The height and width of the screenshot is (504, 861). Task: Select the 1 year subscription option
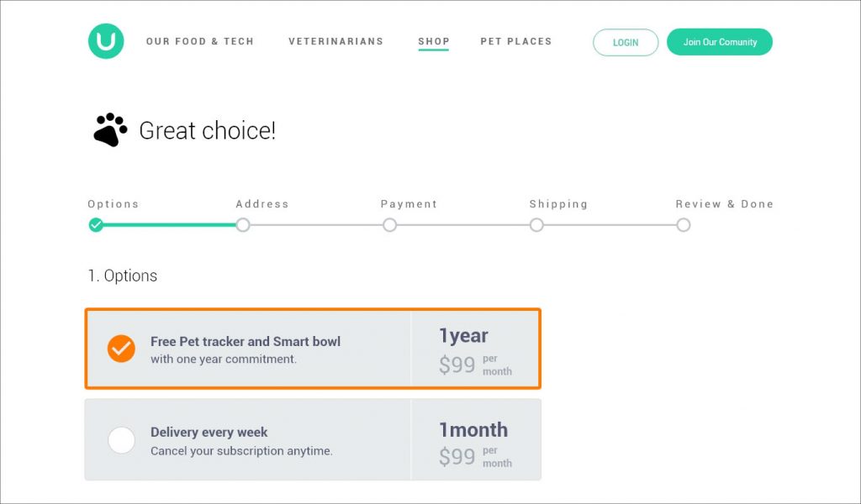311,348
